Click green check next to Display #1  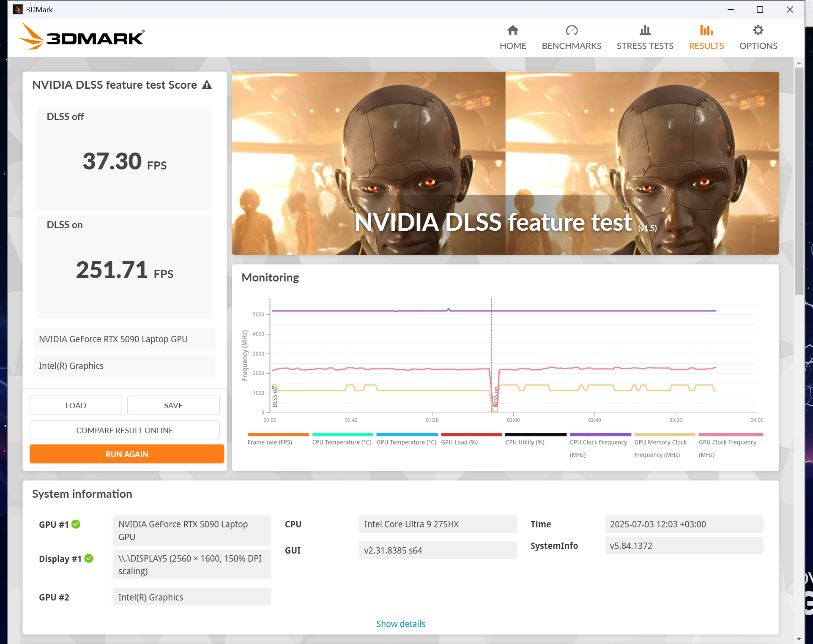coord(89,558)
